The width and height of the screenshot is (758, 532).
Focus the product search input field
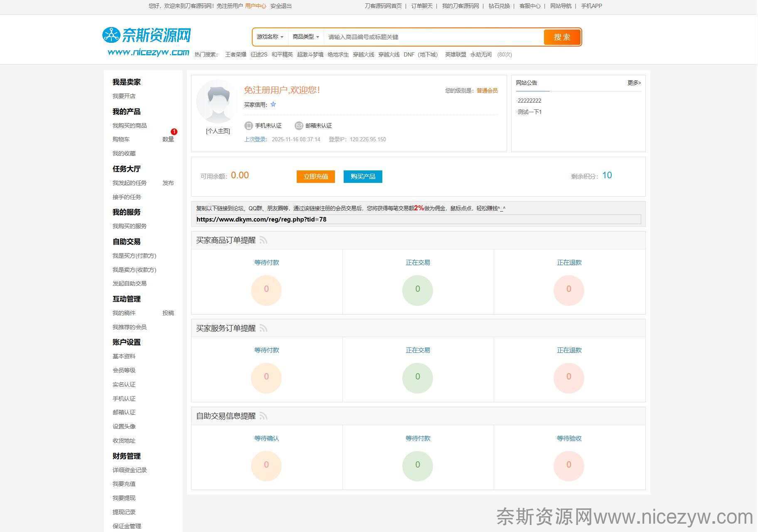tap(432, 37)
